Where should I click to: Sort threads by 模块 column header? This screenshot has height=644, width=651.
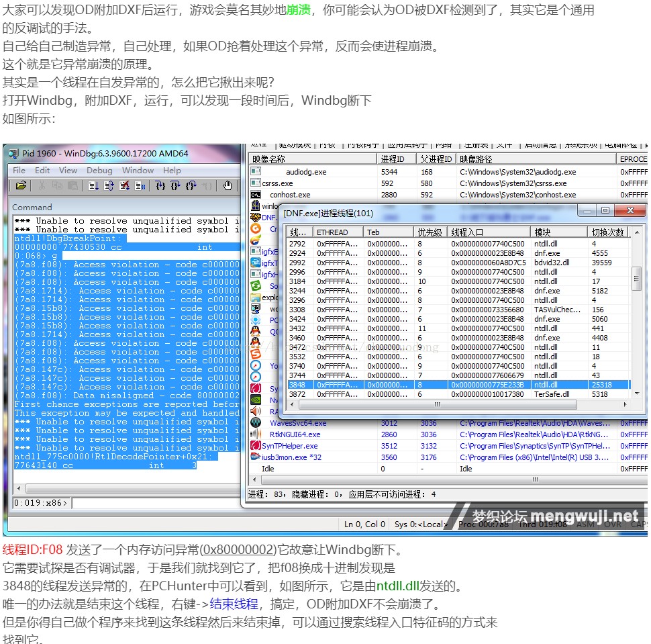click(x=559, y=232)
